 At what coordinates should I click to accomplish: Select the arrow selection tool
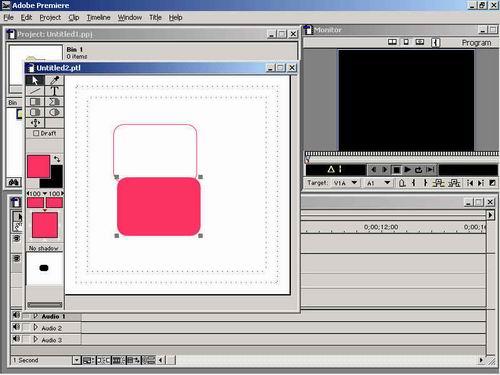click(35, 80)
